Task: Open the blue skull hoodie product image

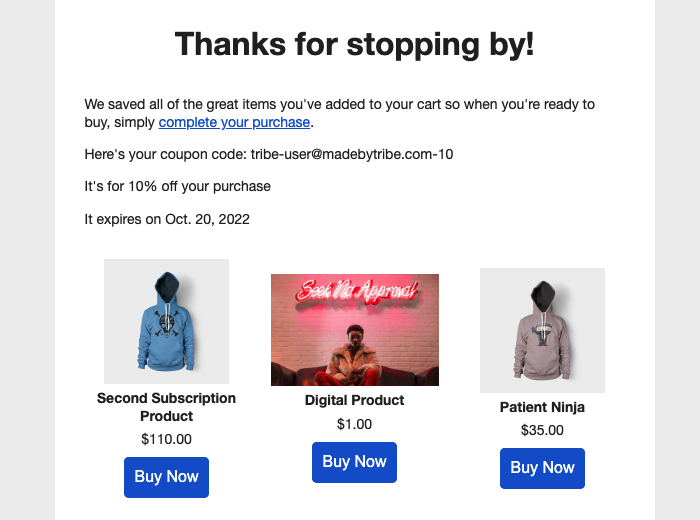Action: pyautogui.click(x=167, y=321)
